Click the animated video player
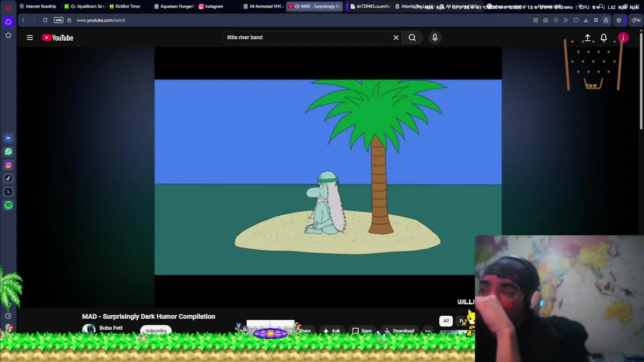 [x=328, y=177]
